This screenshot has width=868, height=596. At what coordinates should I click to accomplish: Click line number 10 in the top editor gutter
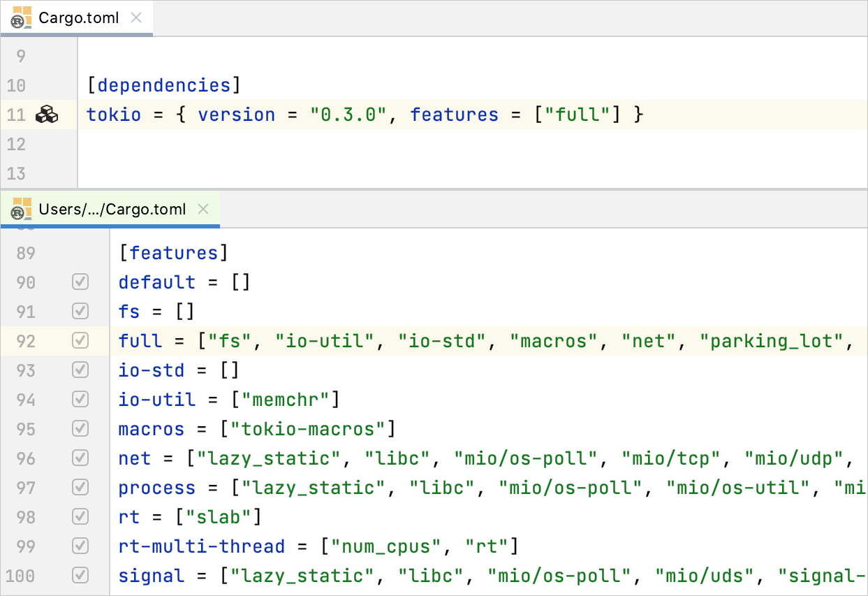coord(16,86)
